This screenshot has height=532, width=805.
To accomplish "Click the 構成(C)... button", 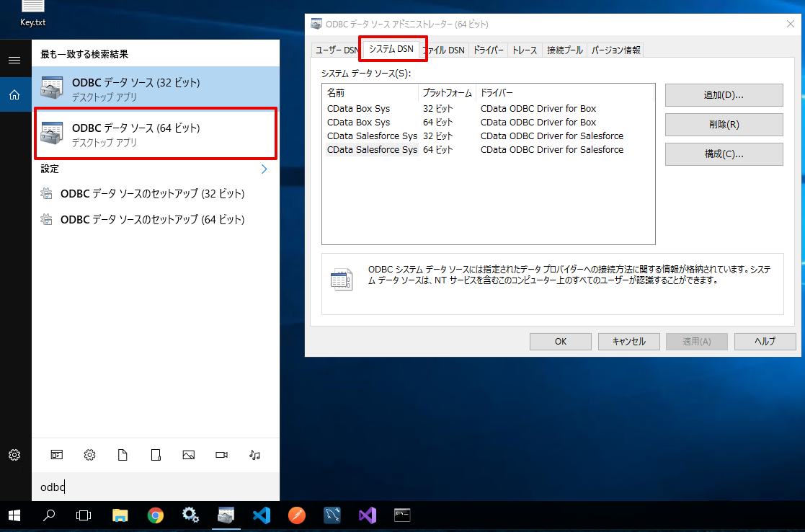I will pyautogui.click(x=724, y=154).
